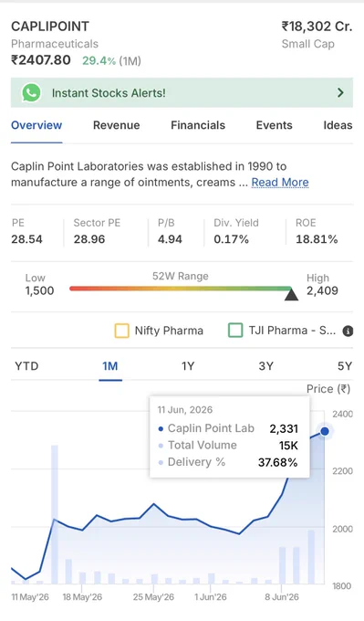
Task: Select the blue data point on chart
Action: point(325,431)
